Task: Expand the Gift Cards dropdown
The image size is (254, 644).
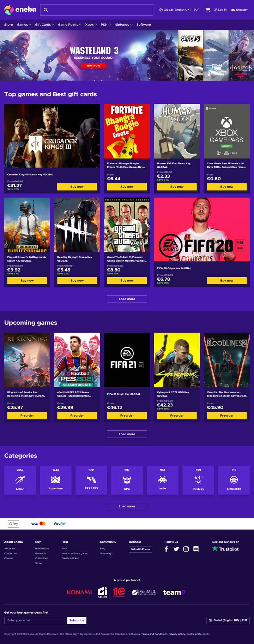Action: 44,25
